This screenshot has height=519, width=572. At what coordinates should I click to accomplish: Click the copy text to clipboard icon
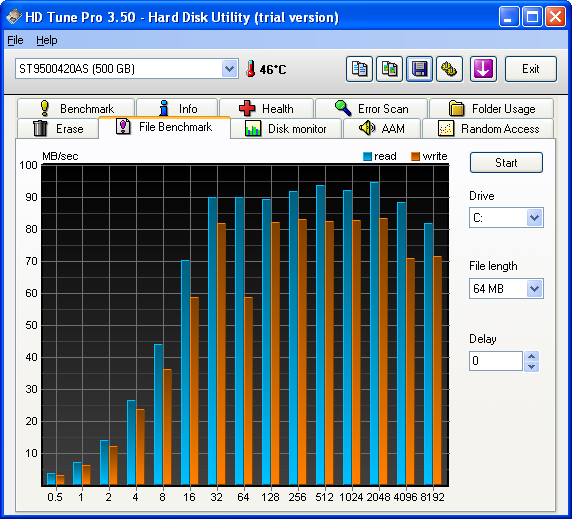[359, 69]
